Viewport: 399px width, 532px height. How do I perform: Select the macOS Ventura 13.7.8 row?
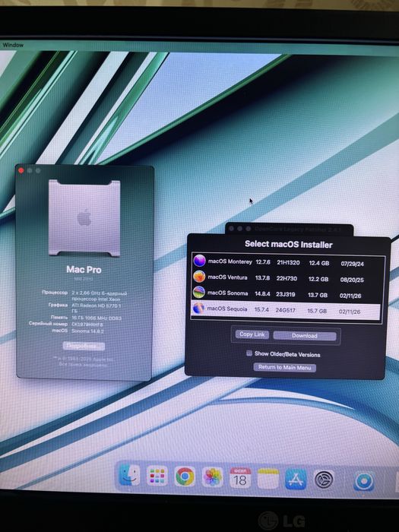[288, 278]
